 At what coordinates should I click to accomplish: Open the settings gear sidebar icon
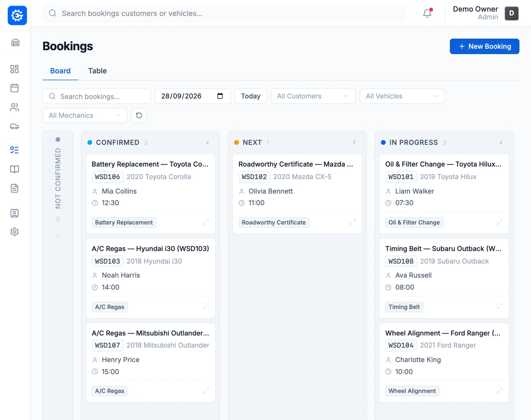point(15,232)
